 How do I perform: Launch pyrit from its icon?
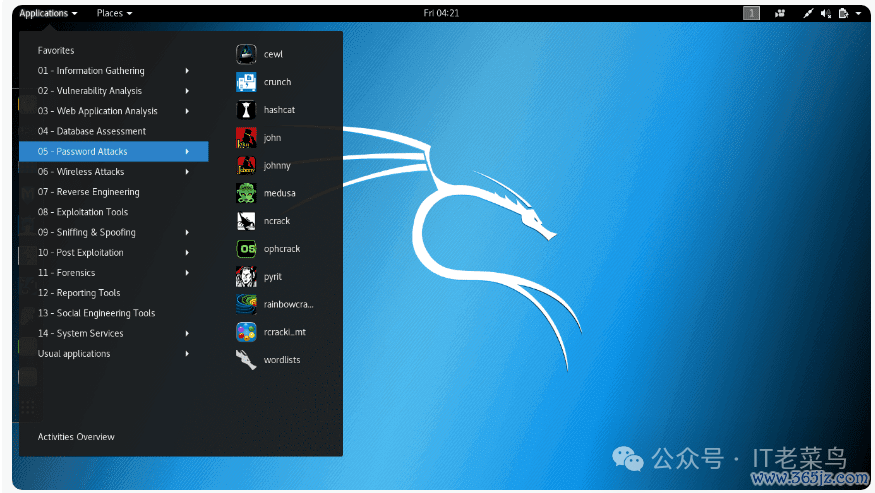[x=246, y=277]
